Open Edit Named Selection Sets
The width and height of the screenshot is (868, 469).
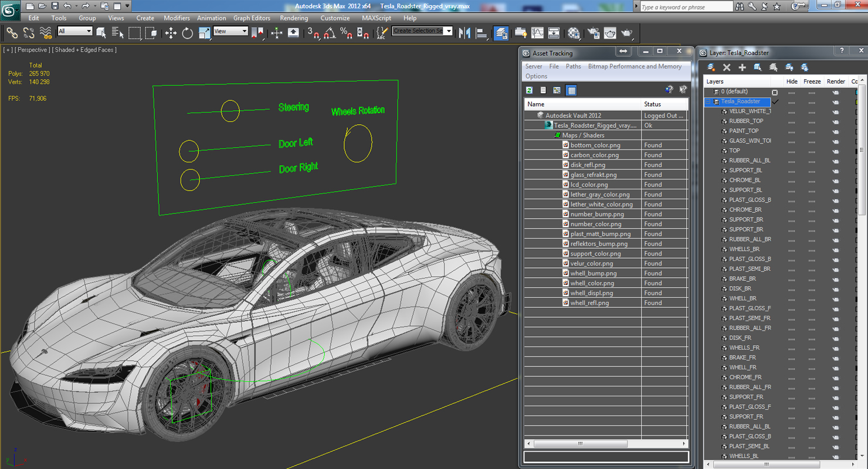coord(382,33)
